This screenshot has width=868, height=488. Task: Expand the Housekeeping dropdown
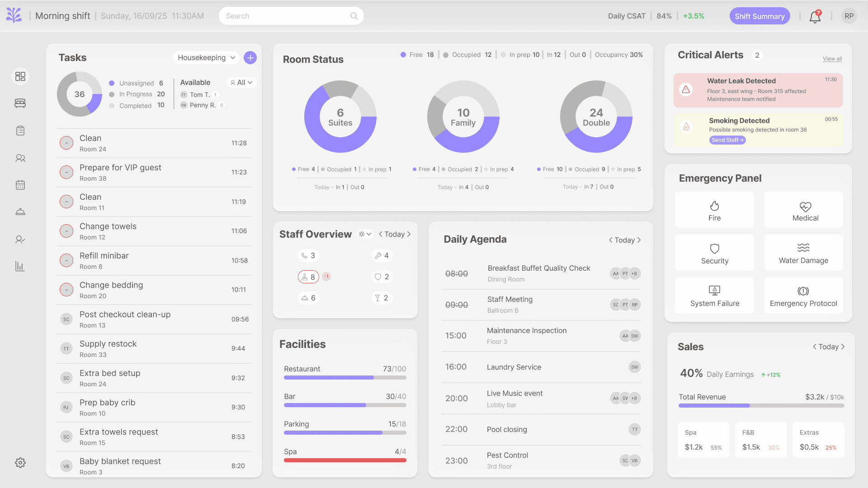pos(206,58)
